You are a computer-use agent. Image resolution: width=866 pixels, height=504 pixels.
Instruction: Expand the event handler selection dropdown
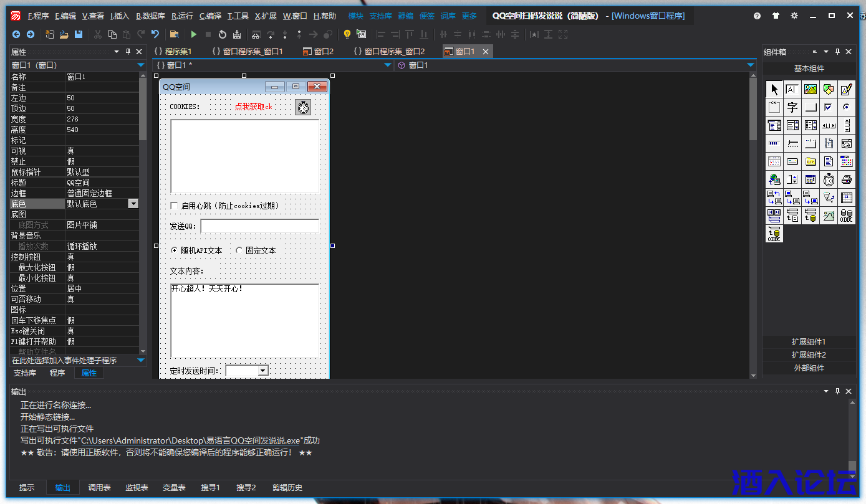[x=141, y=361]
